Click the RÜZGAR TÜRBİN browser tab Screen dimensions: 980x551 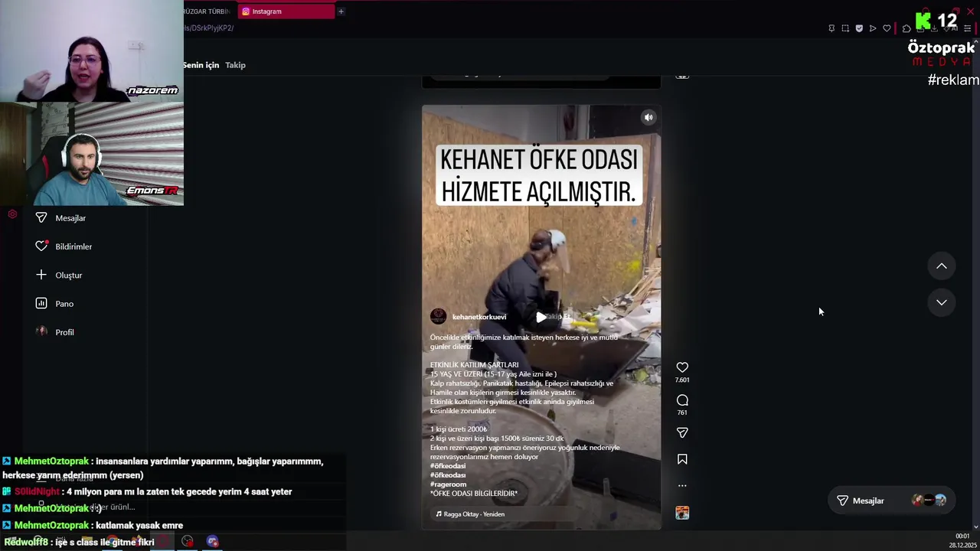click(207, 11)
